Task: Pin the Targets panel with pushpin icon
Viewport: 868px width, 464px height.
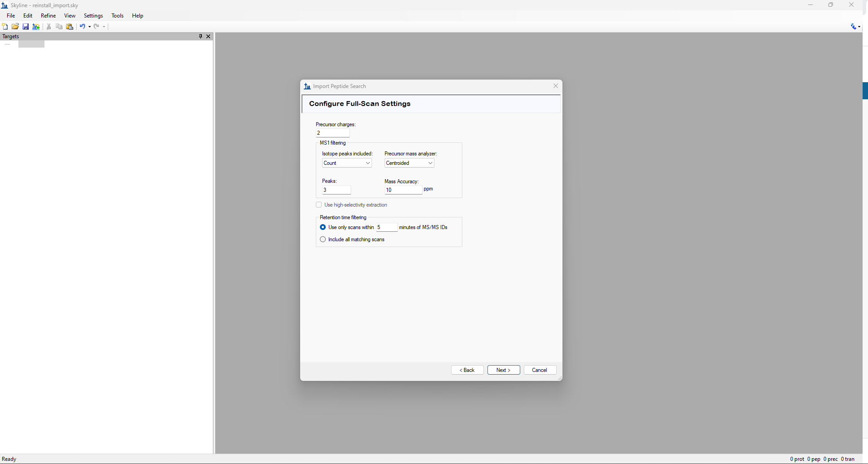Action: pyautogui.click(x=200, y=36)
